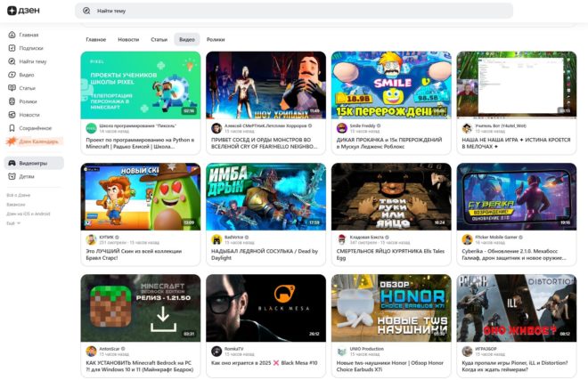This screenshot has height=380, width=588.
Task: Open title КАК УСТАНОВИТЬ Minecraft Bedrock на PC
Action: point(140,366)
